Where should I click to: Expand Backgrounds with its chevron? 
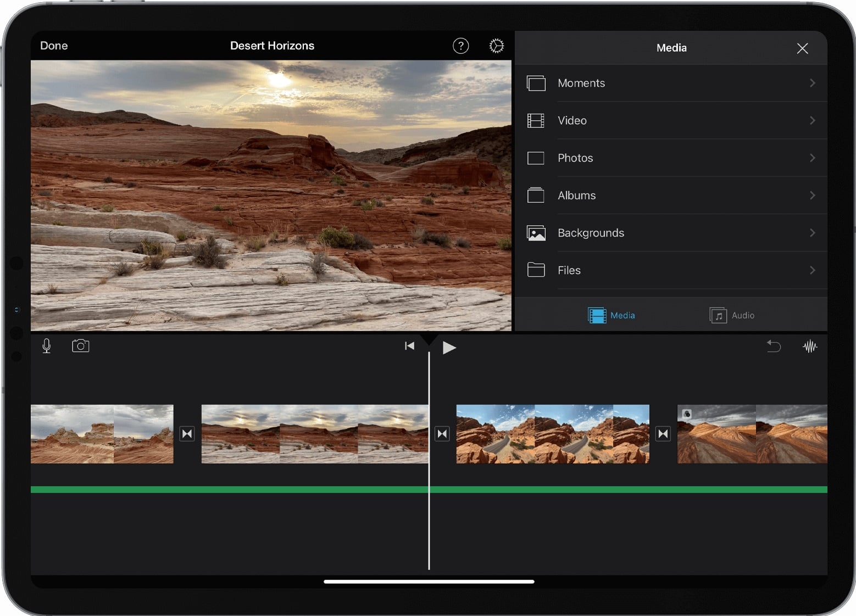[x=812, y=233]
